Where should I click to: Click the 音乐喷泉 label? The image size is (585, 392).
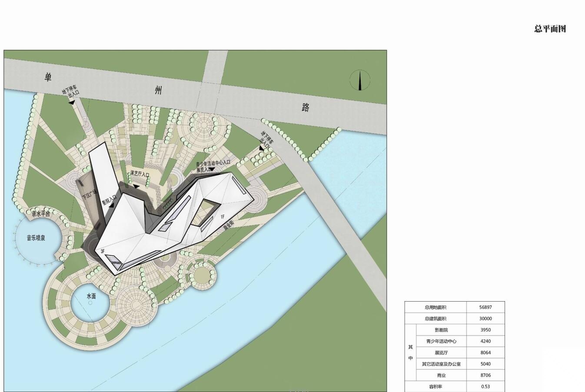(x=36, y=238)
